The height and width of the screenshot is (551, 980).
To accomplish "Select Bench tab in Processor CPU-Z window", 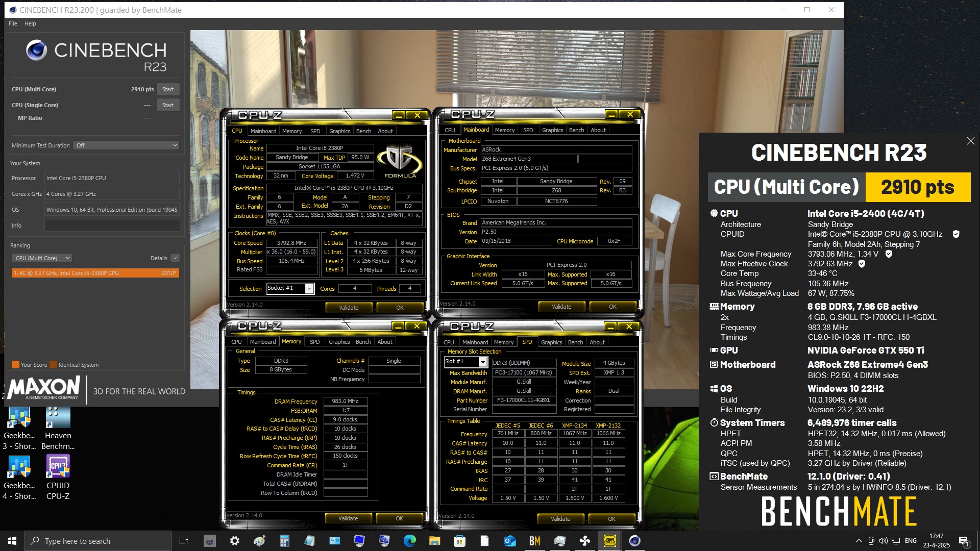I will click(x=363, y=131).
